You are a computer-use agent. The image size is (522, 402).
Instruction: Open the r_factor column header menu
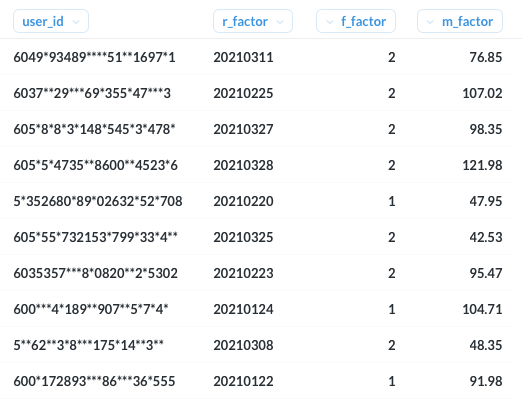pos(253,21)
